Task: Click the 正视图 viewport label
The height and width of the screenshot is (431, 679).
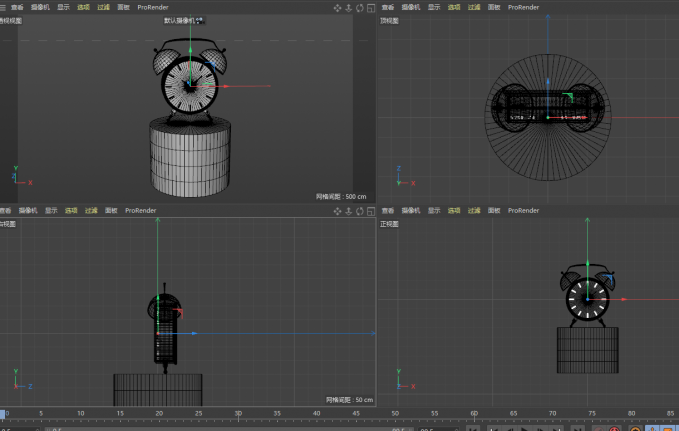Action: coord(389,224)
